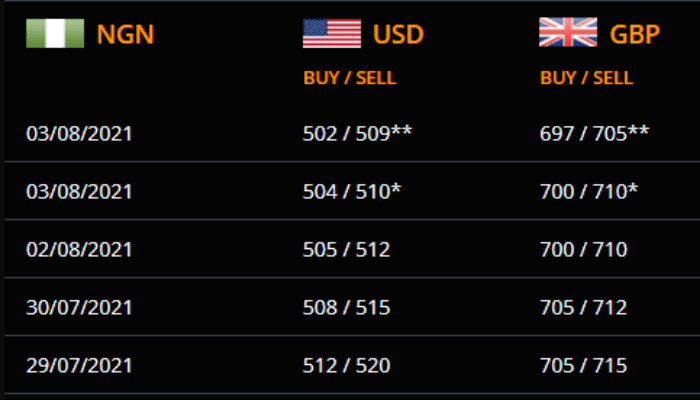Click BUY / SELL header under USD
Screen dimensions: 700x400
[x=350, y=77]
